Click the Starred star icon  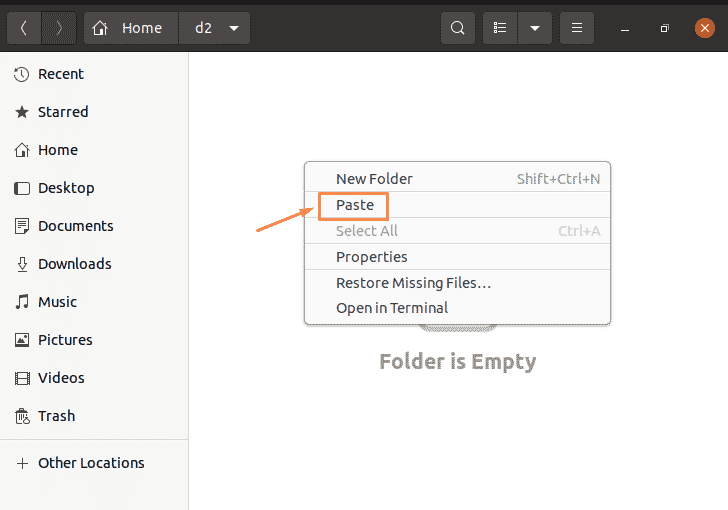(x=21, y=112)
